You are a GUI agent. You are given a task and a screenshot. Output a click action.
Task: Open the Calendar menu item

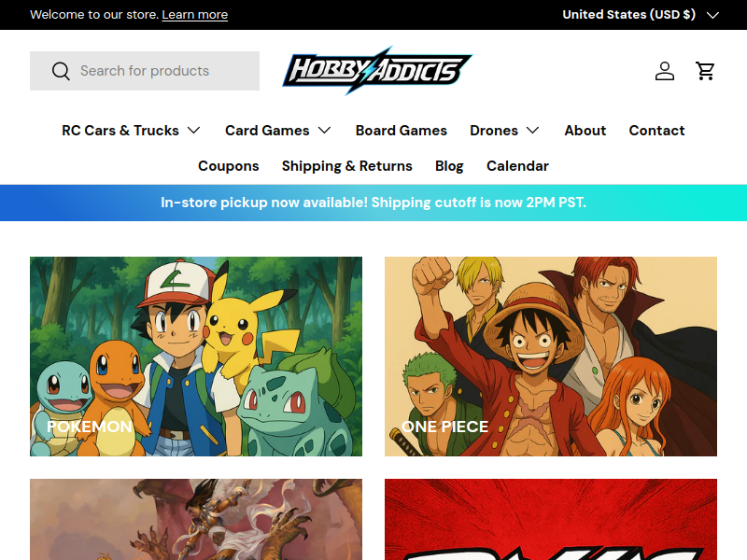coord(517,166)
